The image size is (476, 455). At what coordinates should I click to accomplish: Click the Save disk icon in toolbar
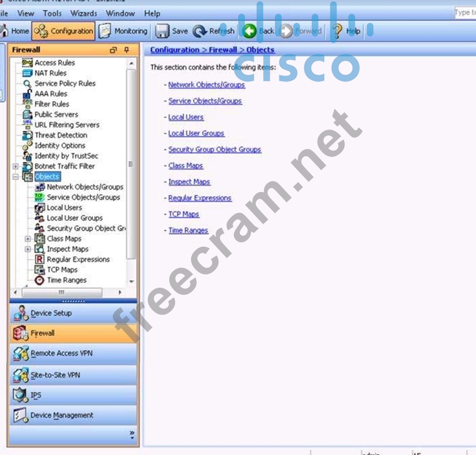point(162,31)
